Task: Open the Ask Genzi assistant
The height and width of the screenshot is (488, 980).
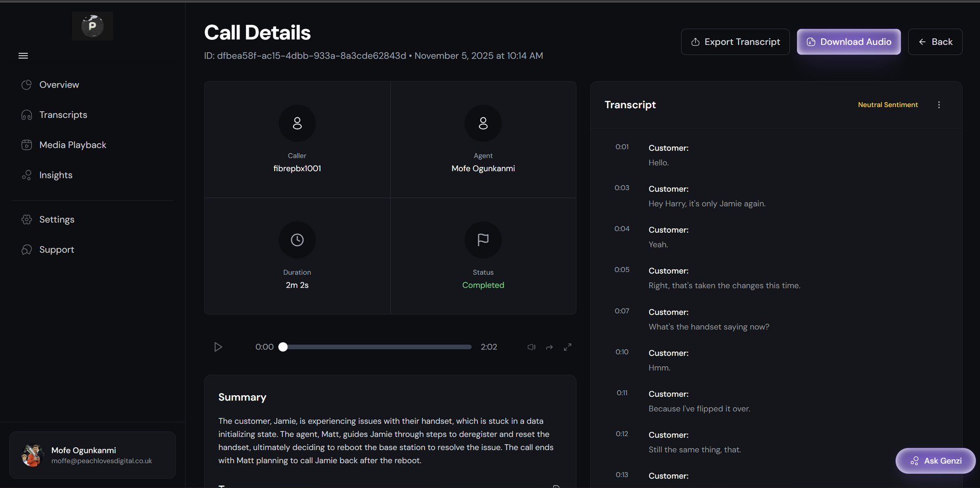Action: coord(936,460)
